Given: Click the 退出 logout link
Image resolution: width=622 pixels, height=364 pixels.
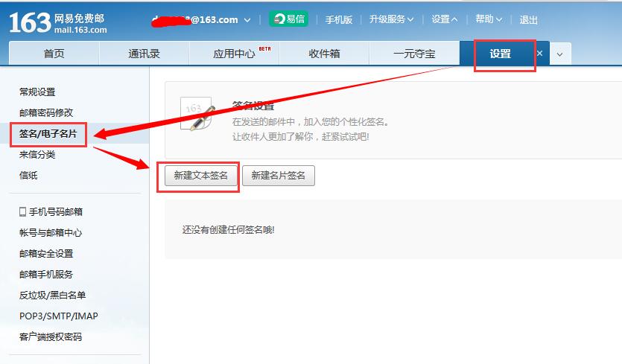Looking at the screenshot, I should [x=528, y=19].
